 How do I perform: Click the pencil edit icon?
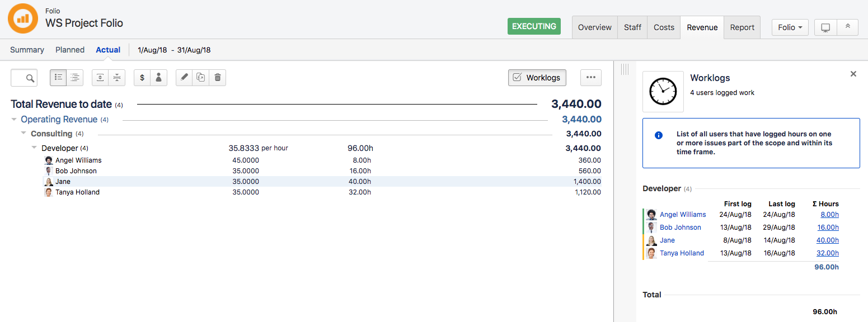click(184, 78)
